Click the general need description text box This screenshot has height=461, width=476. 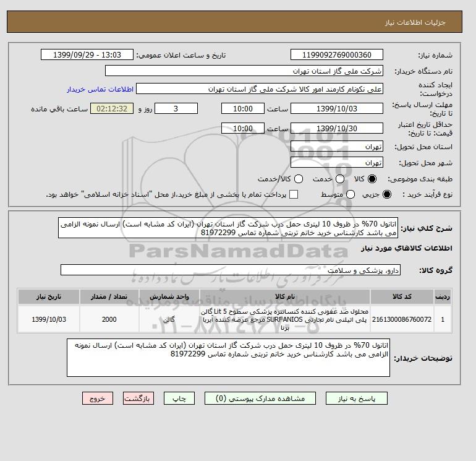228,228
